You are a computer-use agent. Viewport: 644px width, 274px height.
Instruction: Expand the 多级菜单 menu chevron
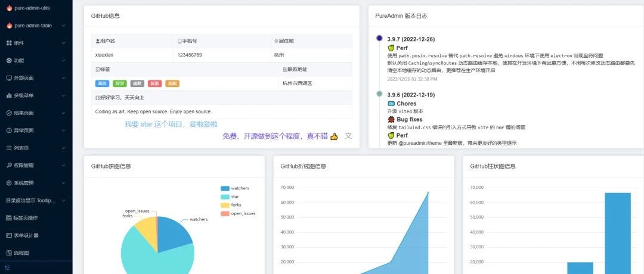pyautogui.click(x=63, y=95)
